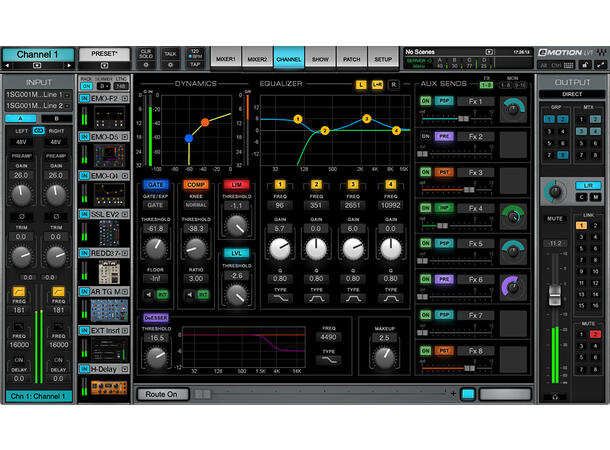Switch to the SETUP tab

pos(383,59)
